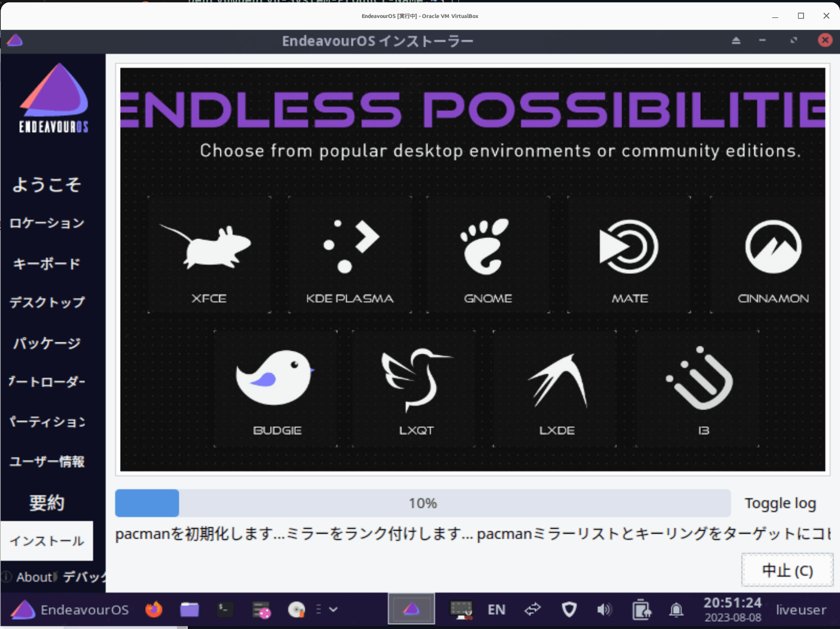Click the i3 window manager logo

point(700,378)
